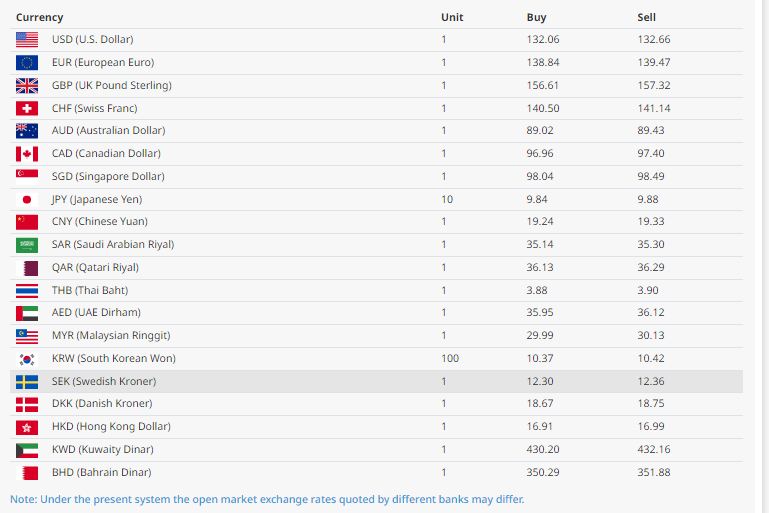769x513 pixels.
Task: Click BHD sell rate 351.88
Action: coord(654,472)
